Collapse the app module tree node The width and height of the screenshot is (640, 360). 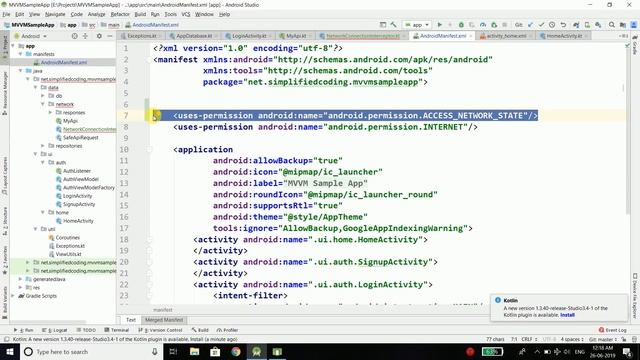click(13, 46)
